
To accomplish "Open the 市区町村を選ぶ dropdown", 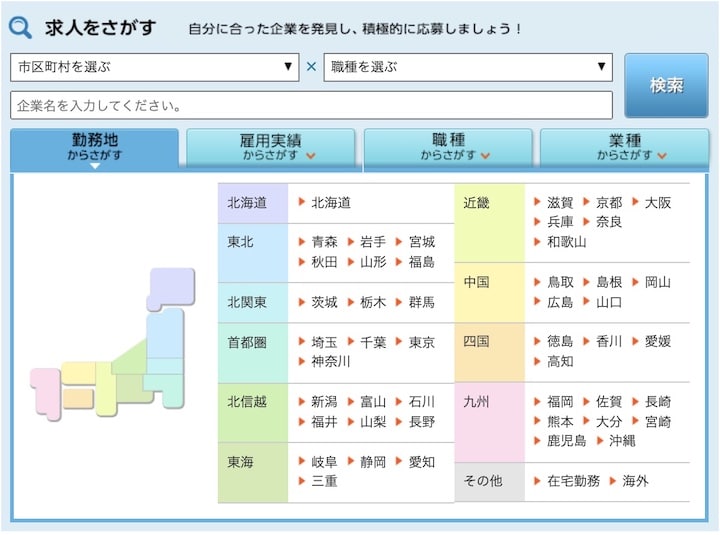I will click(154, 67).
